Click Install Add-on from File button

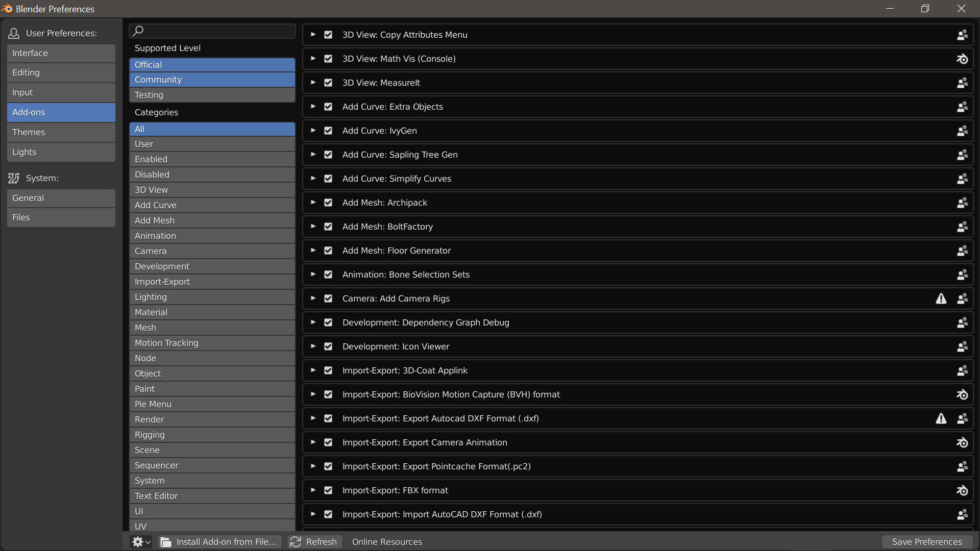click(x=220, y=542)
